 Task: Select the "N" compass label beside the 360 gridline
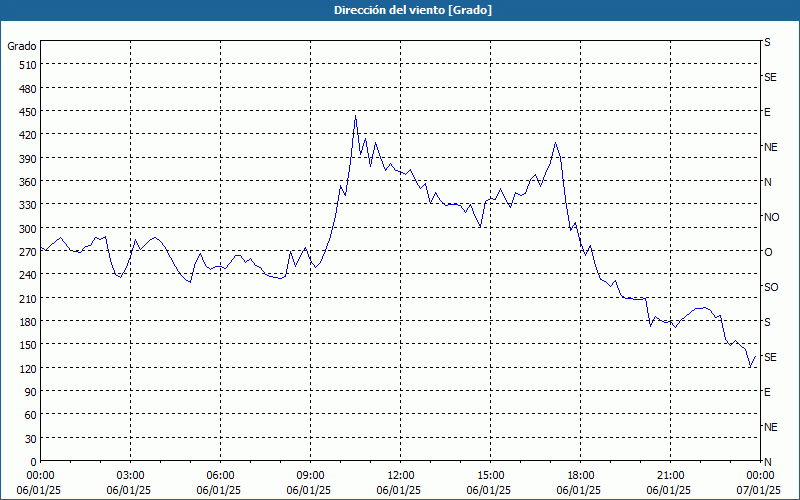[768, 182]
